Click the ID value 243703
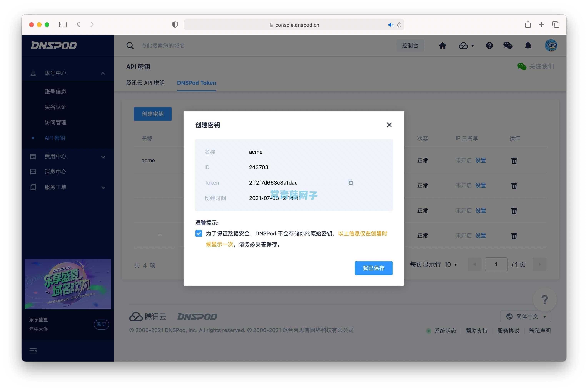The image size is (588, 390). point(258,167)
